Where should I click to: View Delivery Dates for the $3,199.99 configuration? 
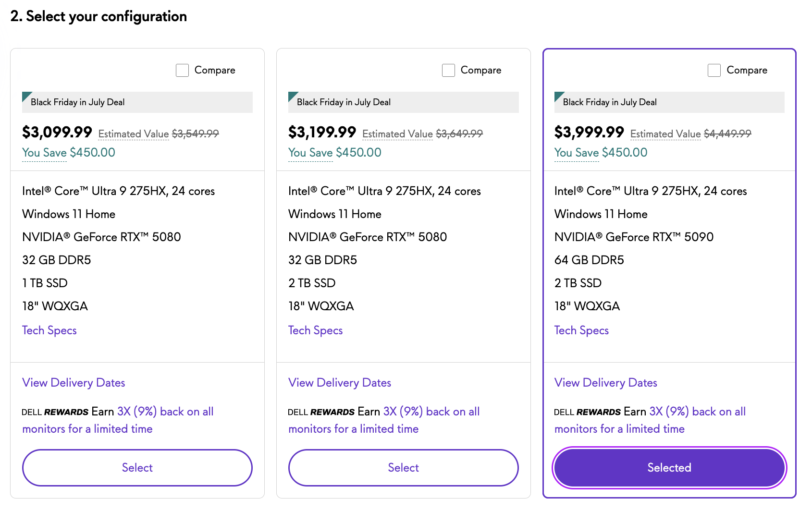340,383
